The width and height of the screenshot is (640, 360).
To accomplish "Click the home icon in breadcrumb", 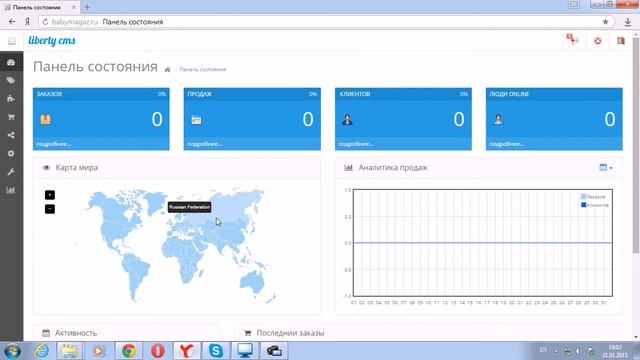I will coord(167,69).
